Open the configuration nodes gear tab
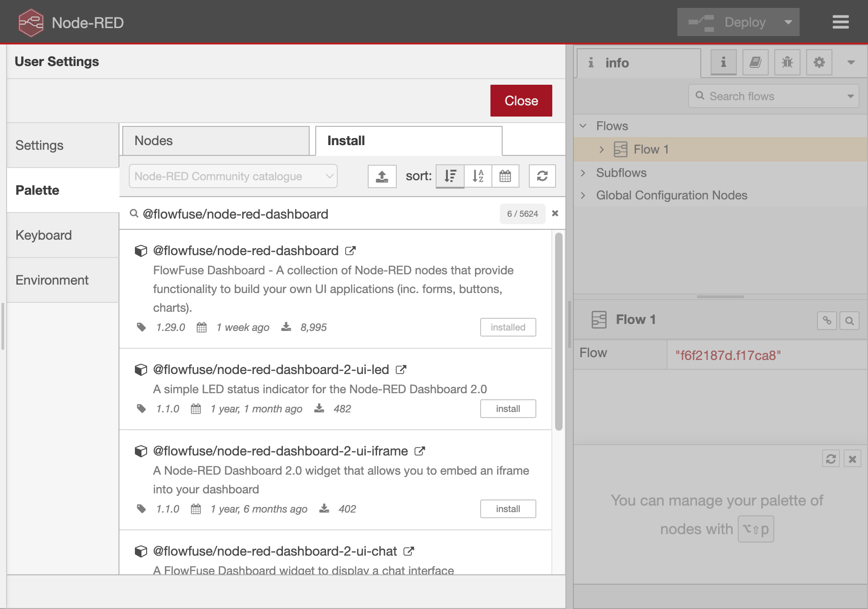868x609 pixels. click(819, 62)
